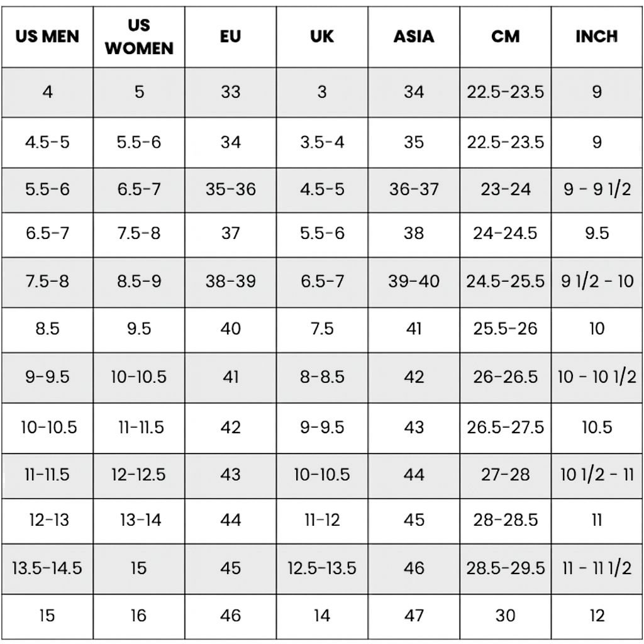Select the UK 10-10.5 size cell
644x644 pixels.
coord(322,474)
